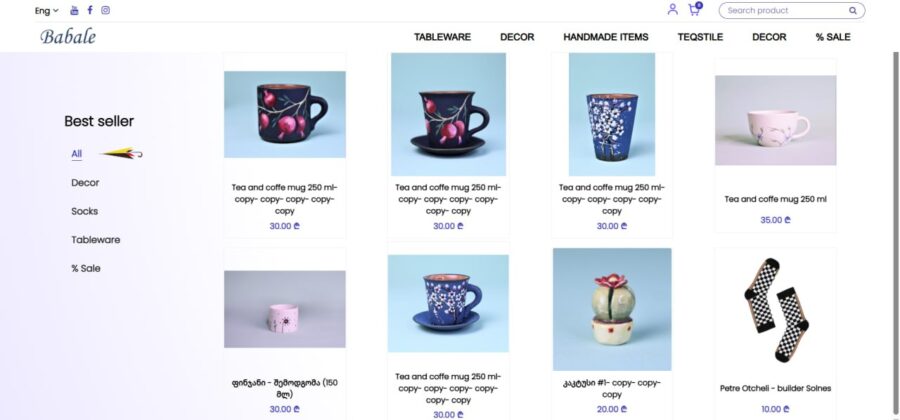The width and height of the screenshot is (900, 420).
Task: Select the All best seller filter
Action: tap(76, 154)
